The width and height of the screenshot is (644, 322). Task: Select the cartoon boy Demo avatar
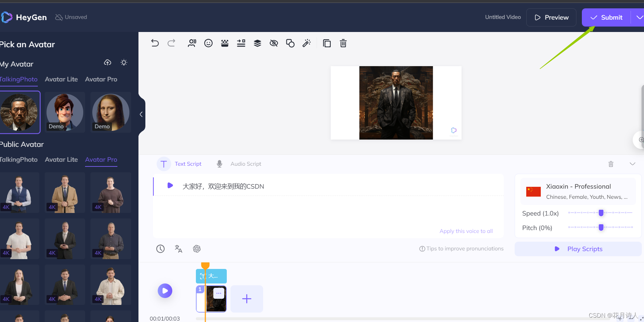(x=65, y=112)
